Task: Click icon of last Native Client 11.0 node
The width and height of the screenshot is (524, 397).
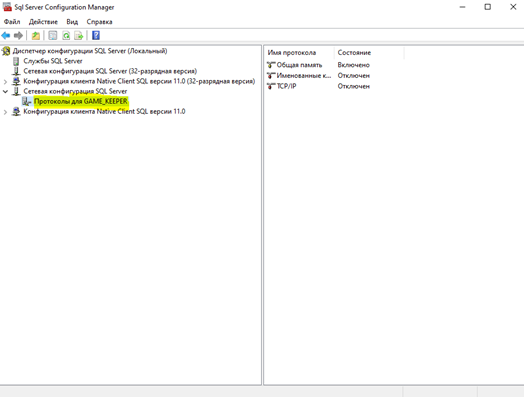Action: [16, 111]
